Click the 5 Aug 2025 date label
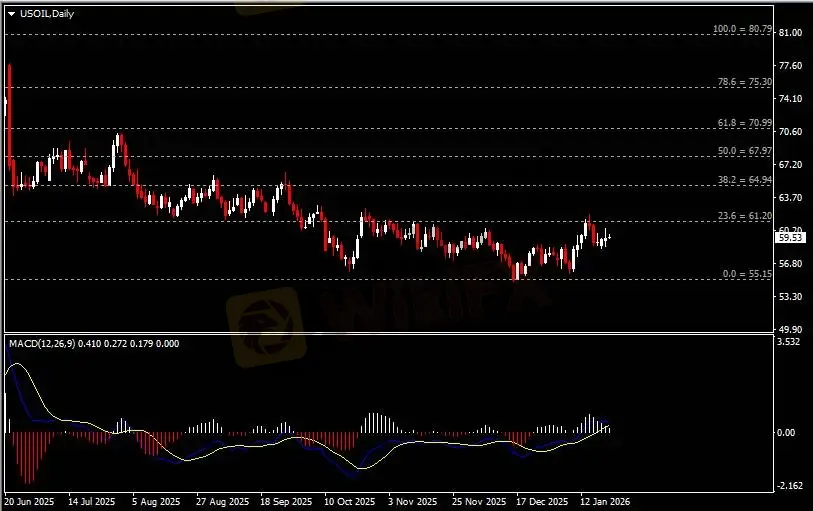Viewport: 813px width, 511px height. click(156, 502)
